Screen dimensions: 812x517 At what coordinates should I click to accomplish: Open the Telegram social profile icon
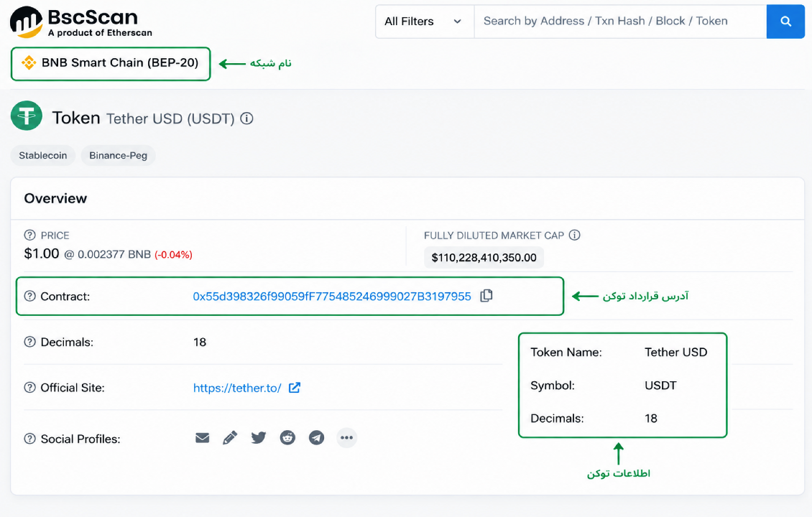point(316,438)
